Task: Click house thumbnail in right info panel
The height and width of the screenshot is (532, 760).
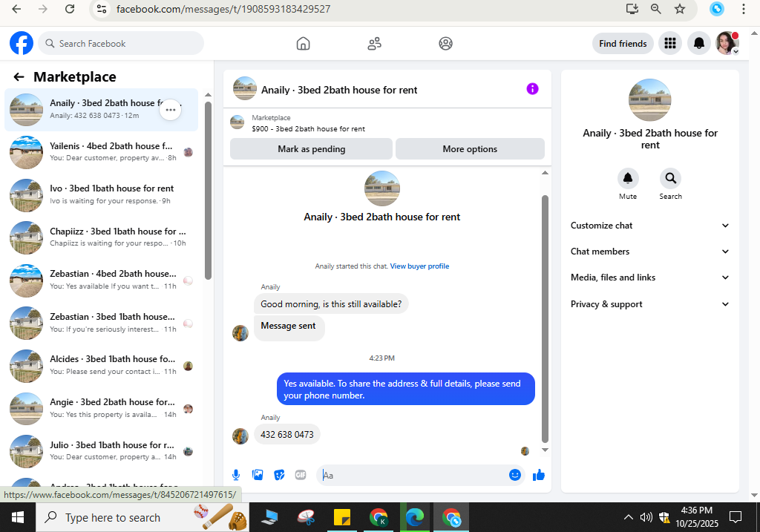Action: [x=649, y=100]
